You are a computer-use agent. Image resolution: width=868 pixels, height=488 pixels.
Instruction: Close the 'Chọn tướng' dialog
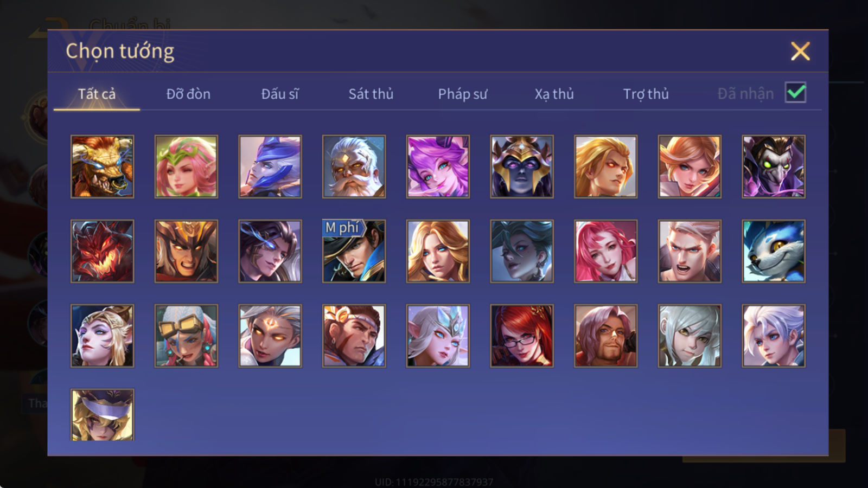800,52
